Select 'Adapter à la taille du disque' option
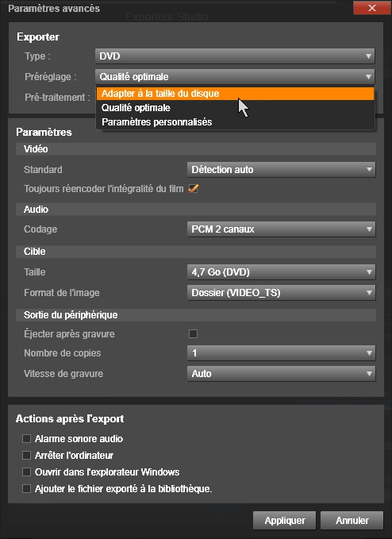The image size is (392, 539). coord(236,94)
